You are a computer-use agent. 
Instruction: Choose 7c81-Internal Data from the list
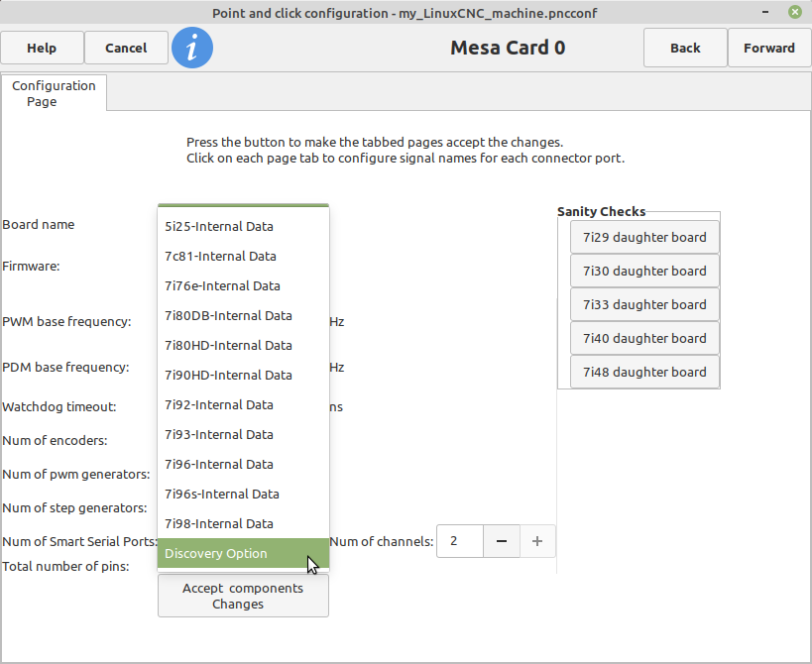tap(243, 256)
